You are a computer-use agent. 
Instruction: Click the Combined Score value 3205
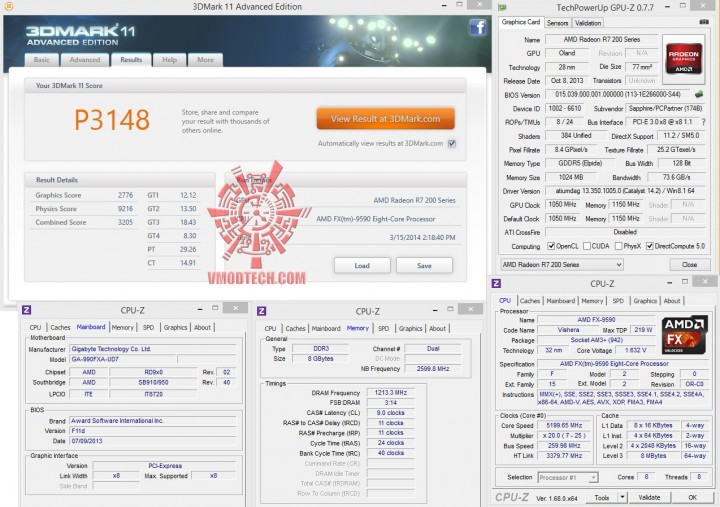(125, 222)
